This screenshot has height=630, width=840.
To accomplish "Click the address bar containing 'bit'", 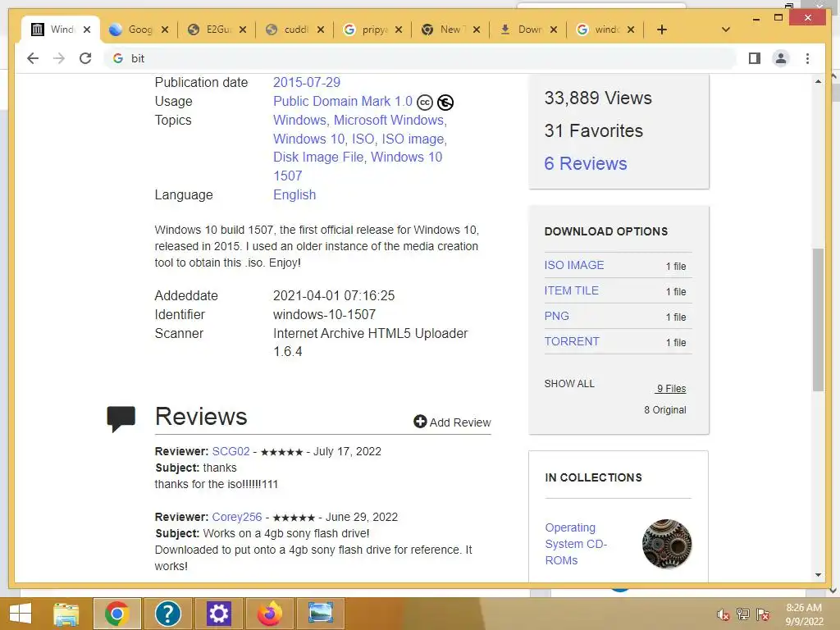I will (421, 58).
